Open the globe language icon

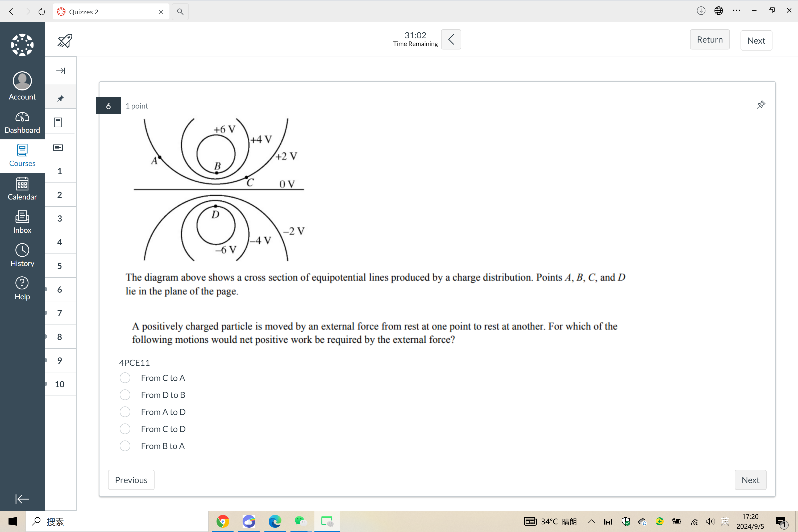719,11
